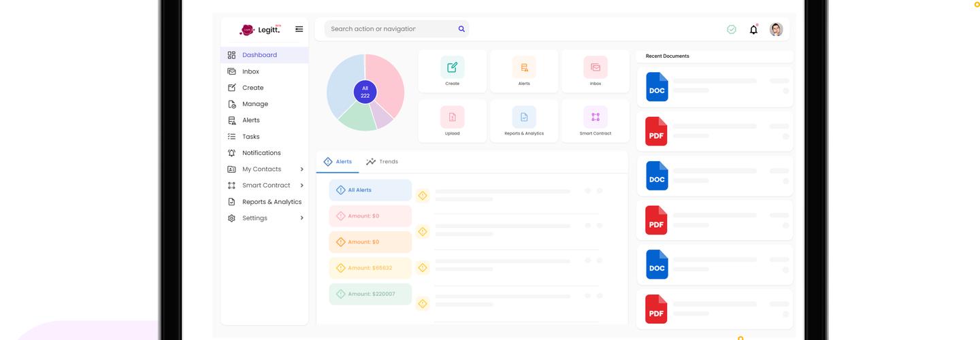
Task: Select the Alerts tab
Action: pos(338,162)
